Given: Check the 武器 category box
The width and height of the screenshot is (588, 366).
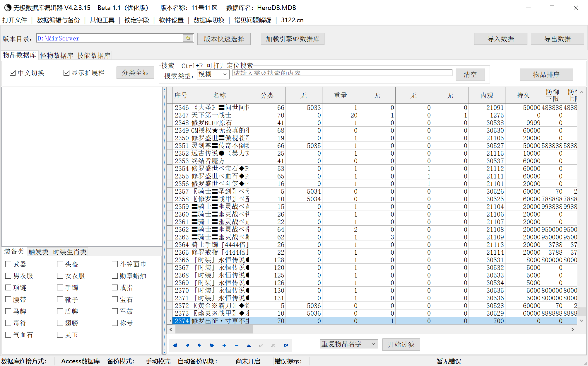Looking at the screenshot, I should coord(8,264).
